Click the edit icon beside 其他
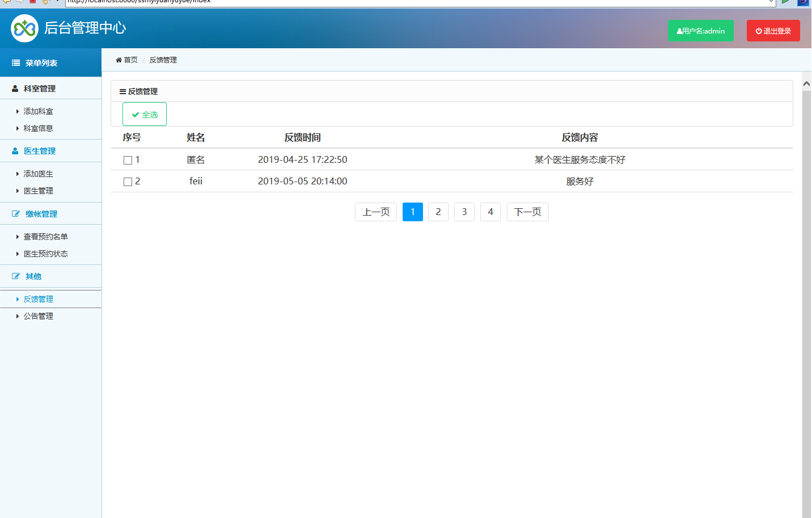The image size is (812, 518). [16, 276]
